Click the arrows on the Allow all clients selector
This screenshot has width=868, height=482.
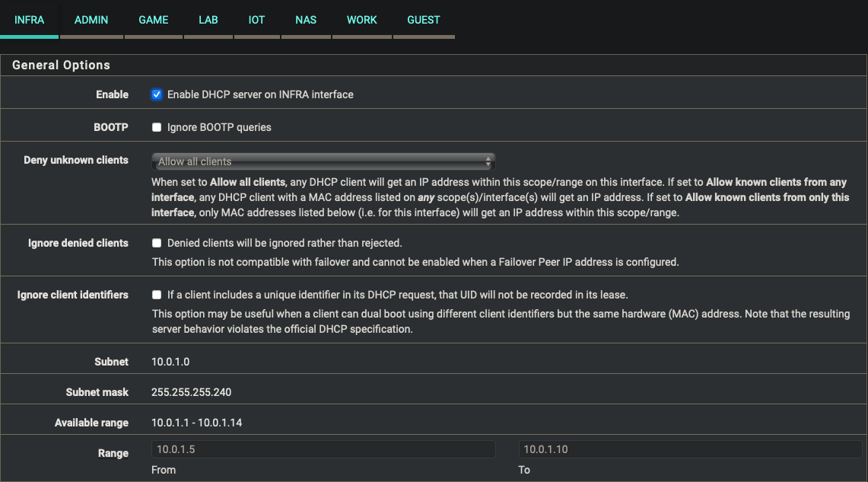[x=489, y=161]
